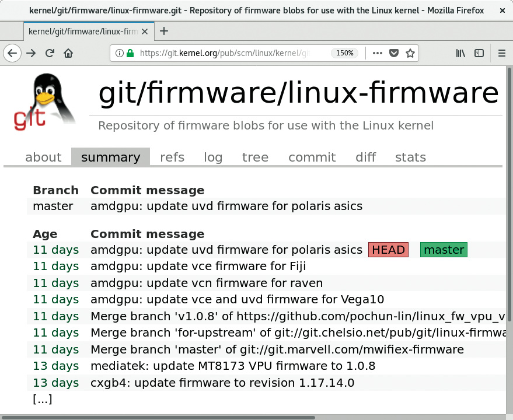The height and width of the screenshot is (420, 513).
Task: Open the green master branch label
Action: 444,250
